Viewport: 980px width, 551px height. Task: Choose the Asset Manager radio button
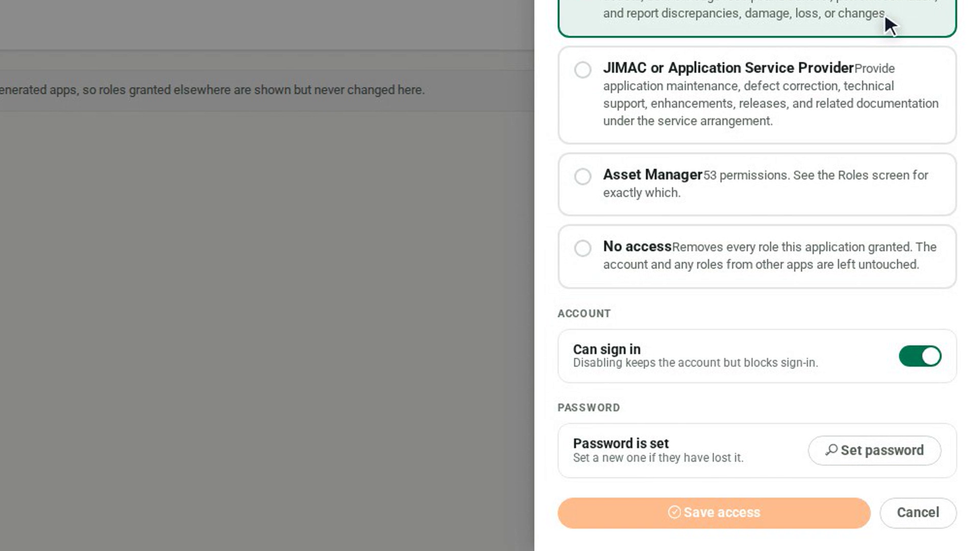point(582,177)
